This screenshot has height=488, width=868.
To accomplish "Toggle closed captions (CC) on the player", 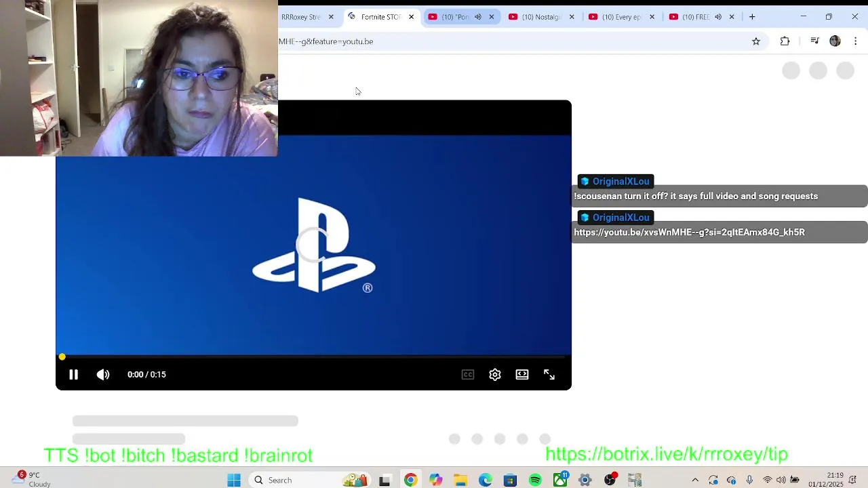I will pos(468,374).
